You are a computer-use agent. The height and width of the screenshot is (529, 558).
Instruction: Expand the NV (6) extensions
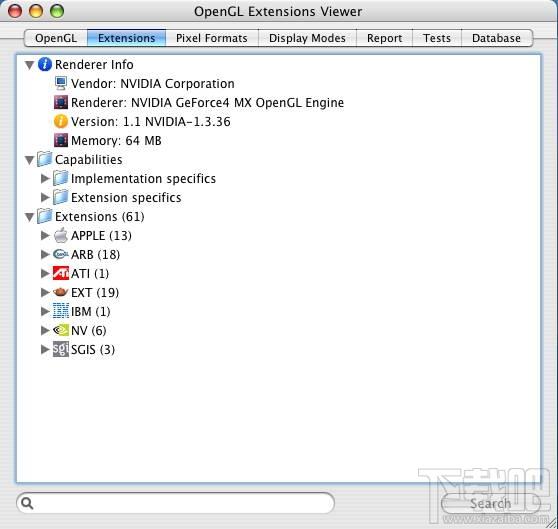pyautogui.click(x=45, y=330)
